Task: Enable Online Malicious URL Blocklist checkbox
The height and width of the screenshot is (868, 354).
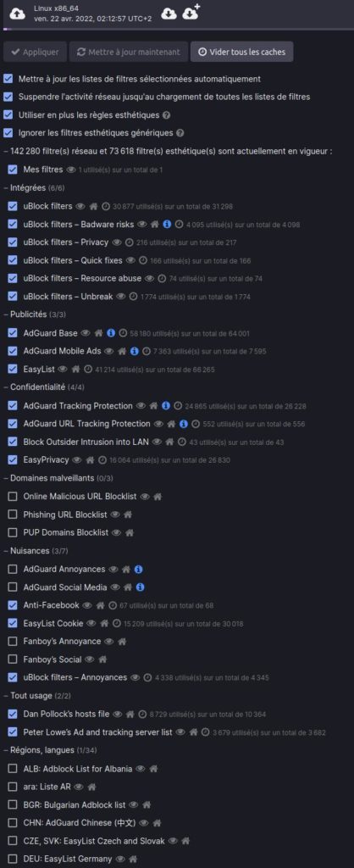Action: (13, 497)
